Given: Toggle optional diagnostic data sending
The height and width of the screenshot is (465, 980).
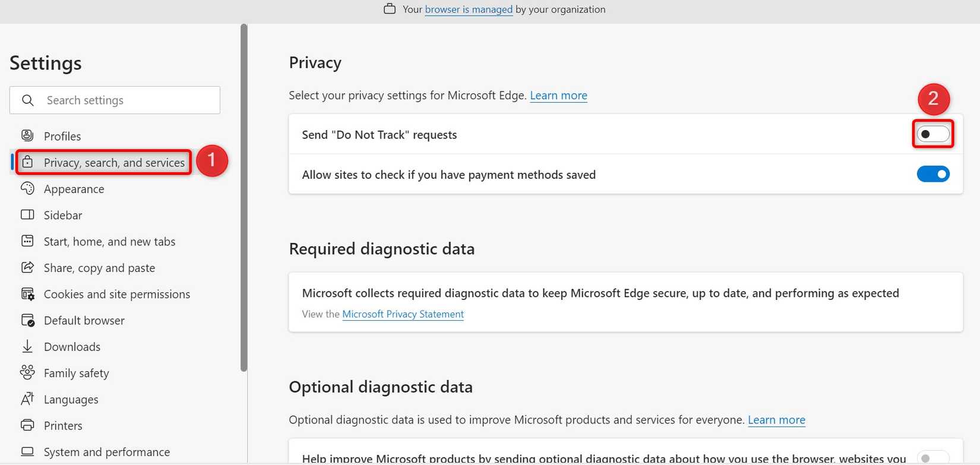Looking at the screenshot, I should (x=933, y=458).
